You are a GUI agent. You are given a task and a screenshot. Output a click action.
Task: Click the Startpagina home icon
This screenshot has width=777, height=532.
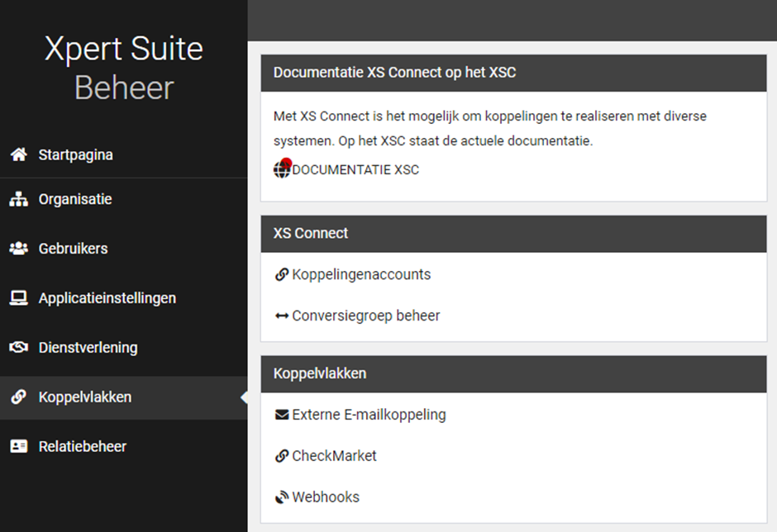[x=18, y=154]
